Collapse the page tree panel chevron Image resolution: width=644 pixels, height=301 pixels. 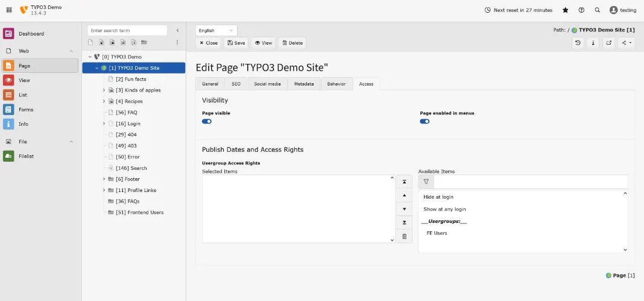177,30
